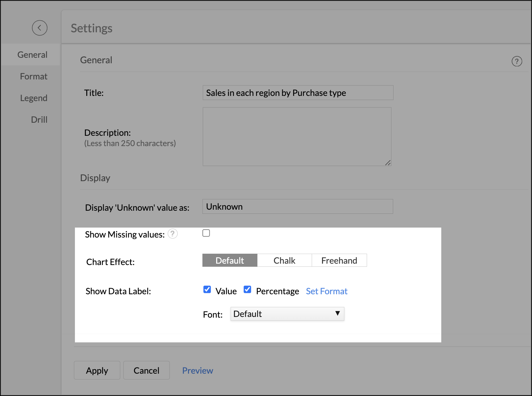Open the Font dropdown
Viewport: 532px width, 396px height.
coord(287,313)
